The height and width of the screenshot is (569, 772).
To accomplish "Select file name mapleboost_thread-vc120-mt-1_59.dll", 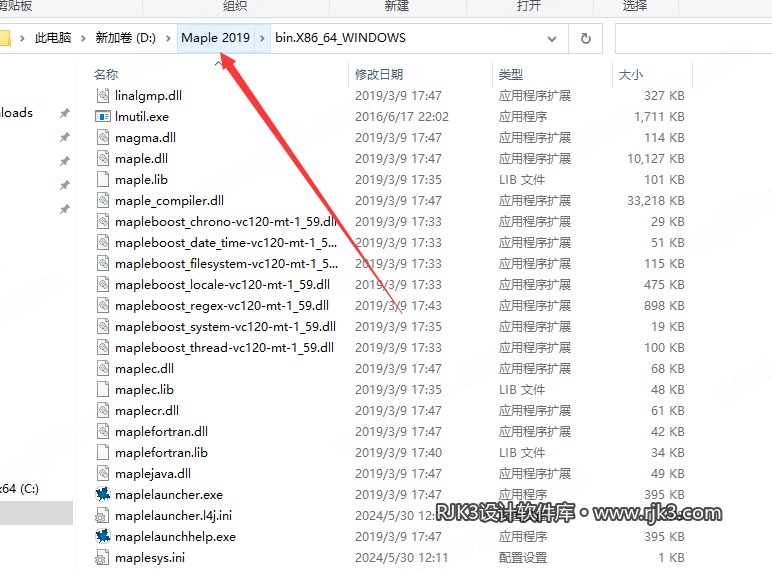I will (225, 348).
